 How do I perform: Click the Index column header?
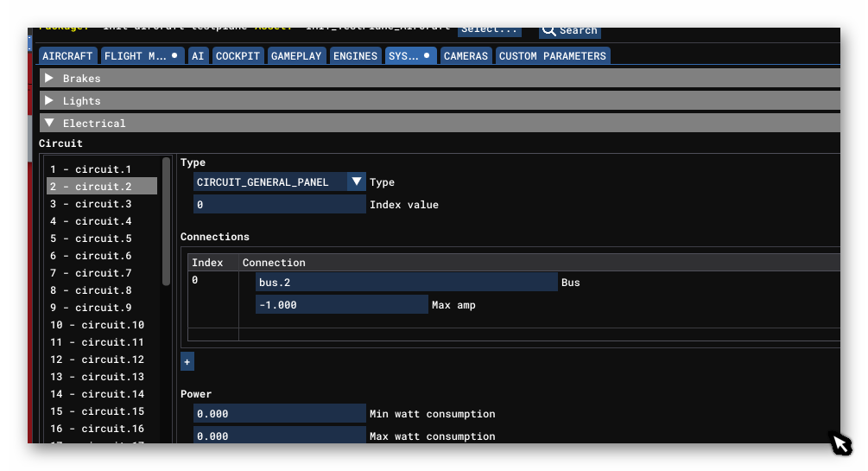[213, 262]
